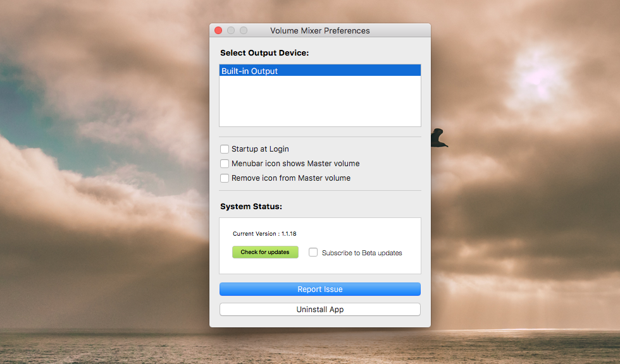Click the blue Report Issue button

click(x=320, y=289)
